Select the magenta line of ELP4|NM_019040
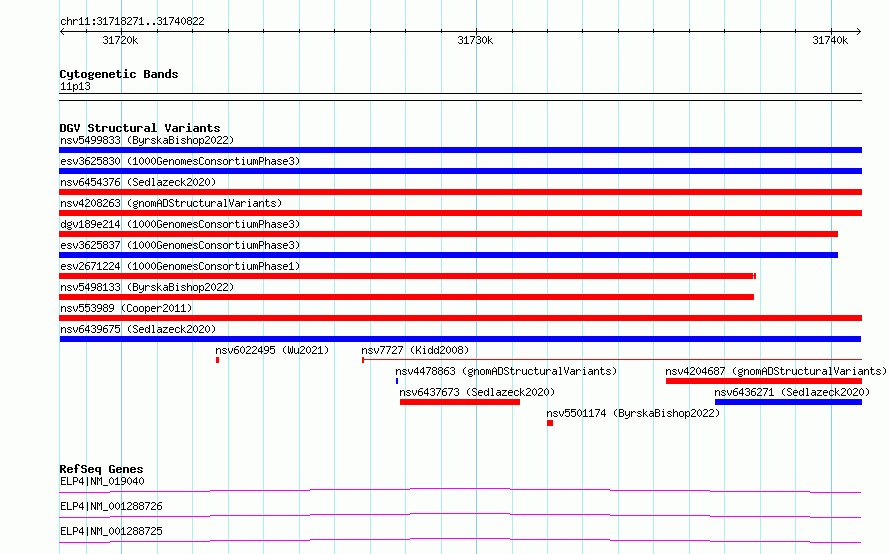This screenshot has width=890, height=554. 460,490
